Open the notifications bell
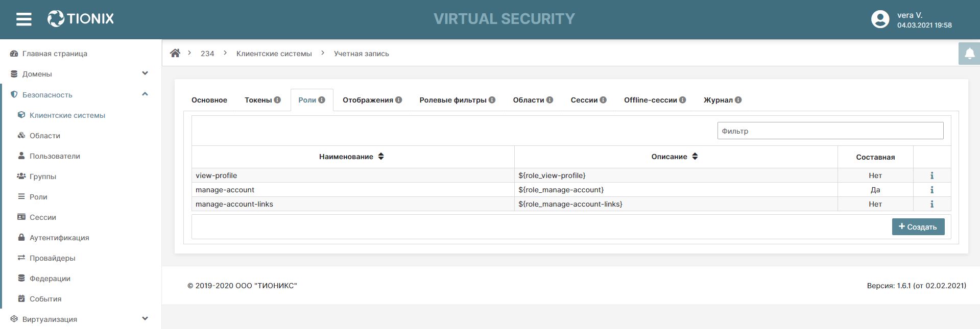This screenshot has height=329, width=980. coord(969,54)
